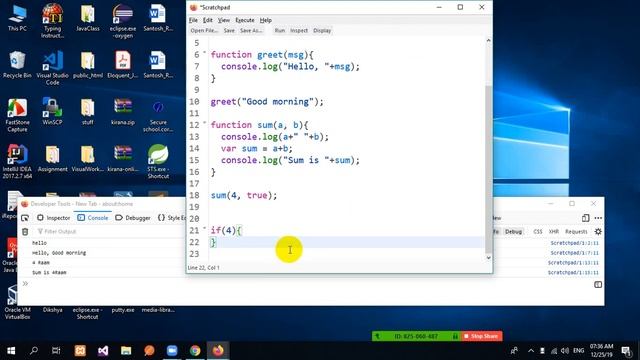The height and width of the screenshot is (360, 640).
Task: Select the eclipse.exe - oxygen desktop shortcut
Action: click(123, 20)
